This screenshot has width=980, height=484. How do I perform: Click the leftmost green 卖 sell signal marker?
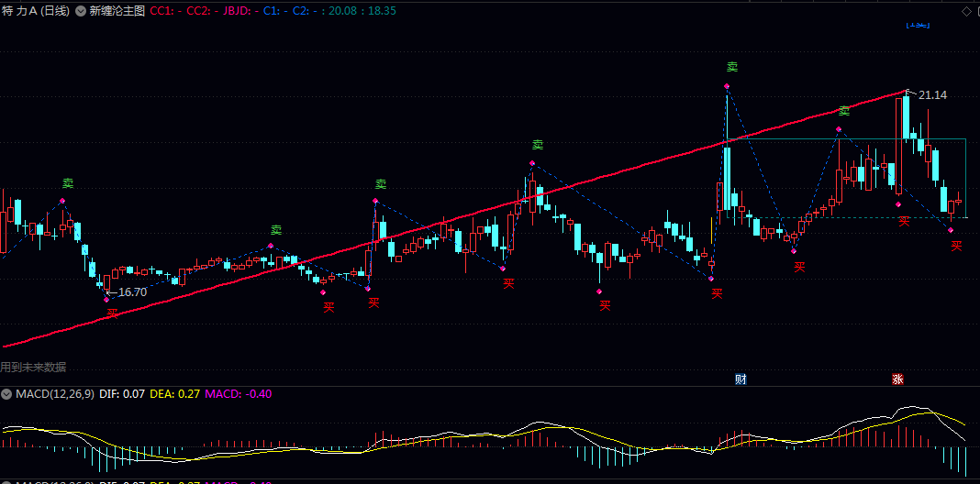pyautogui.click(x=68, y=184)
